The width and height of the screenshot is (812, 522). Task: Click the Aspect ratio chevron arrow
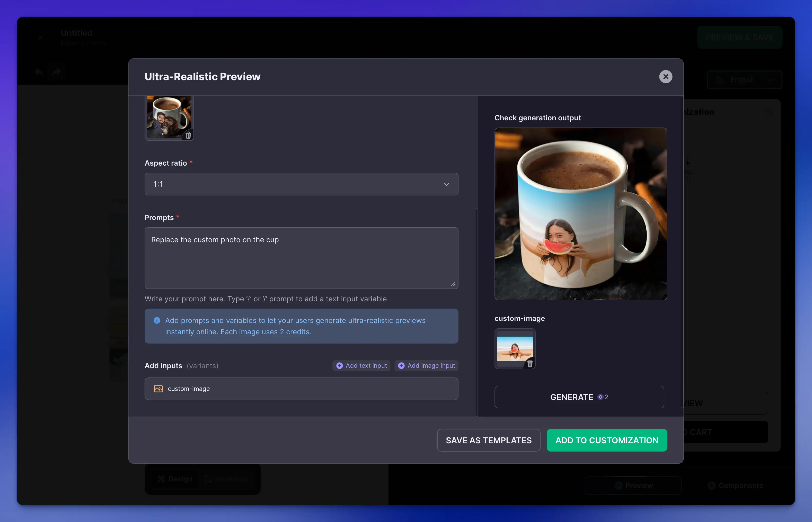coord(446,184)
